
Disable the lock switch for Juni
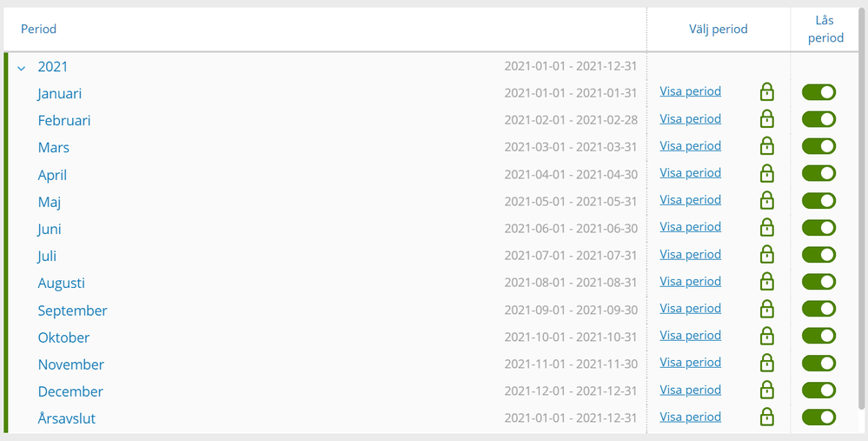point(818,228)
